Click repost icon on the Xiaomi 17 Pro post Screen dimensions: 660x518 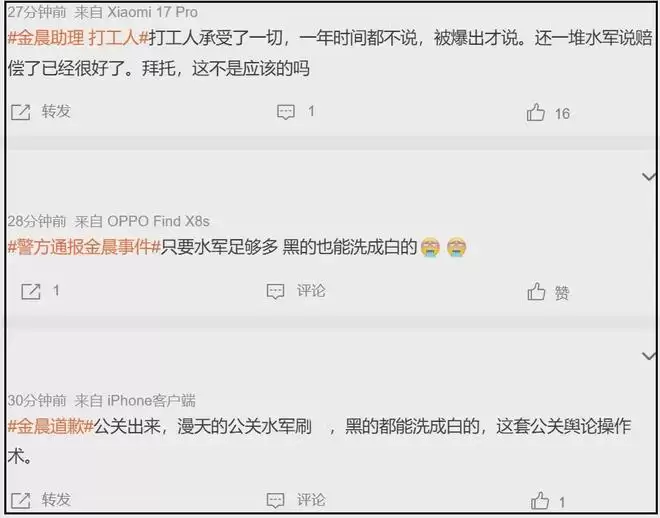(21, 112)
